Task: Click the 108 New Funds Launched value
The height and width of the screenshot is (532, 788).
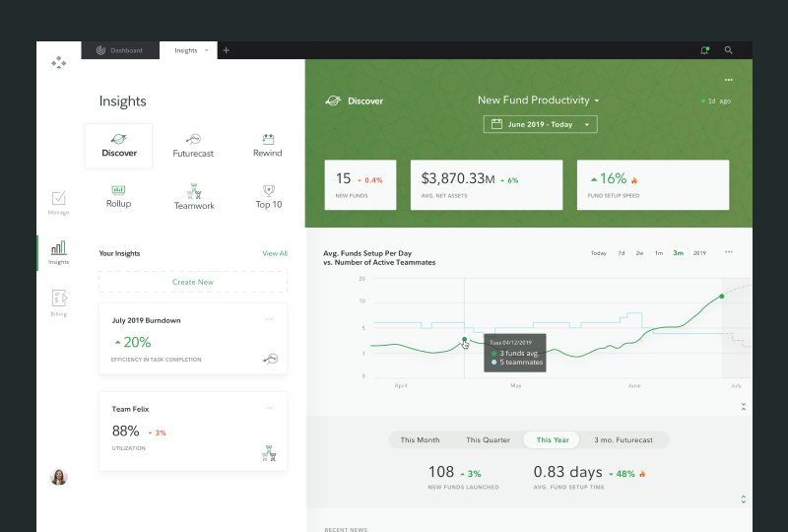Action: [x=441, y=472]
